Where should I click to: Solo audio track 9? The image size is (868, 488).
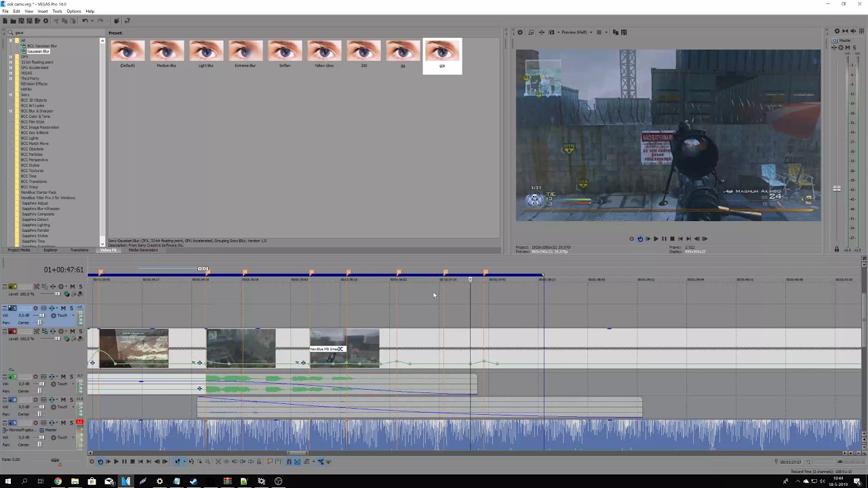(71, 423)
